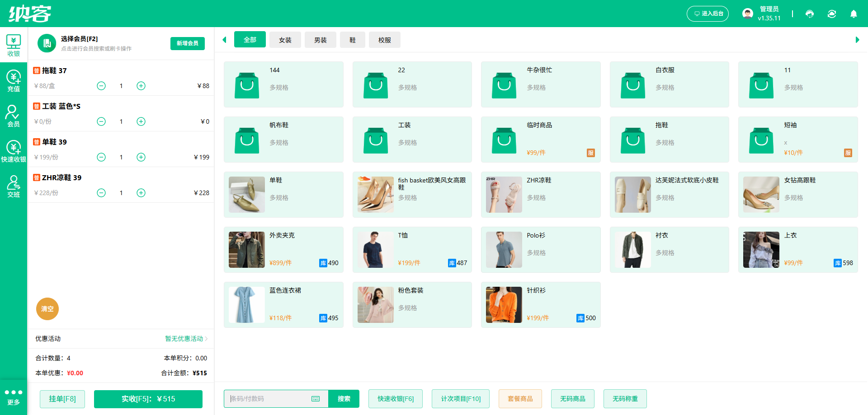The image size is (868, 415).
Task: Increase quantity of ZHR凉鞋 39
Action: pyautogui.click(x=141, y=193)
